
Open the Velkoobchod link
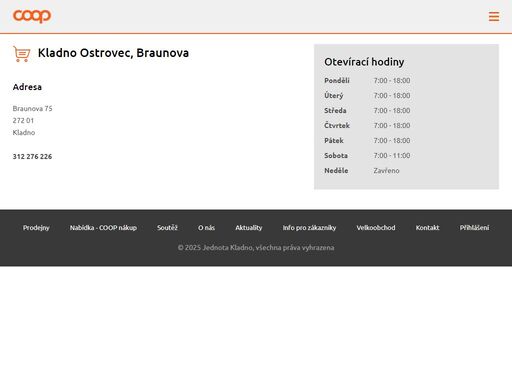[376, 228]
